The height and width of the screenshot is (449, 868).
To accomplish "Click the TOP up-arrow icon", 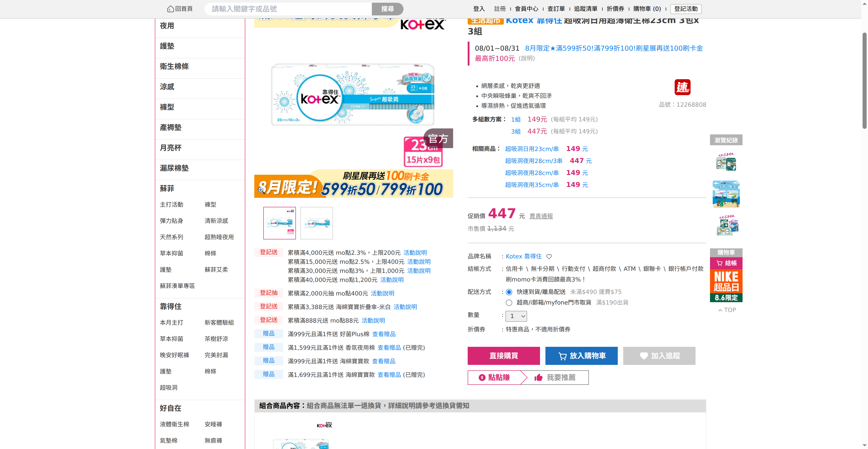I will tap(720, 310).
